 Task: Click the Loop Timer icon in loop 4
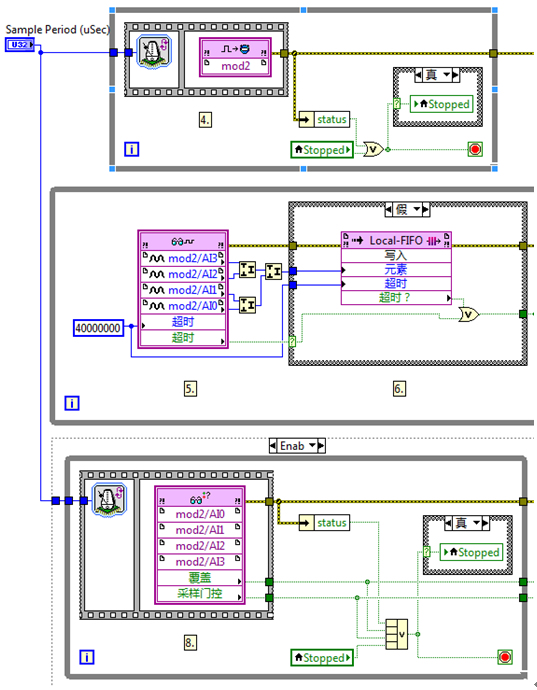click(x=154, y=52)
